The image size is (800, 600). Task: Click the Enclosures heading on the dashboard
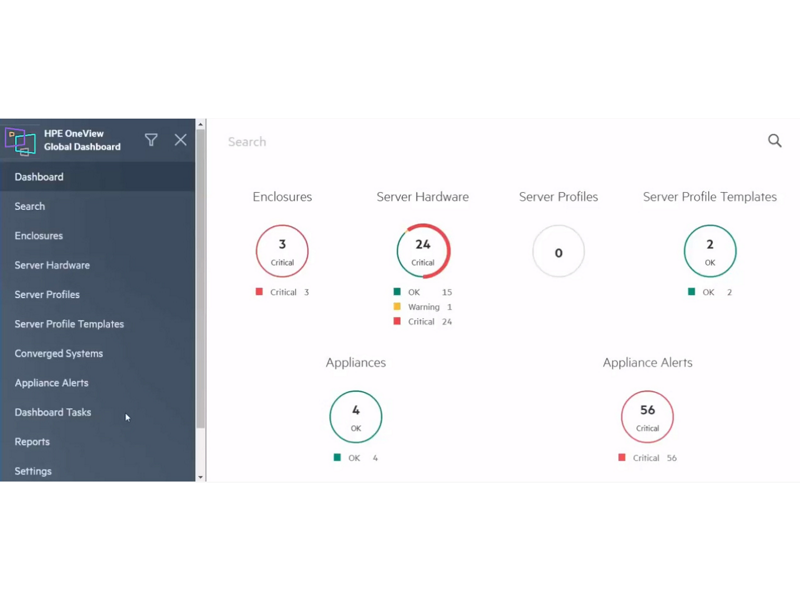tap(282, 197)
